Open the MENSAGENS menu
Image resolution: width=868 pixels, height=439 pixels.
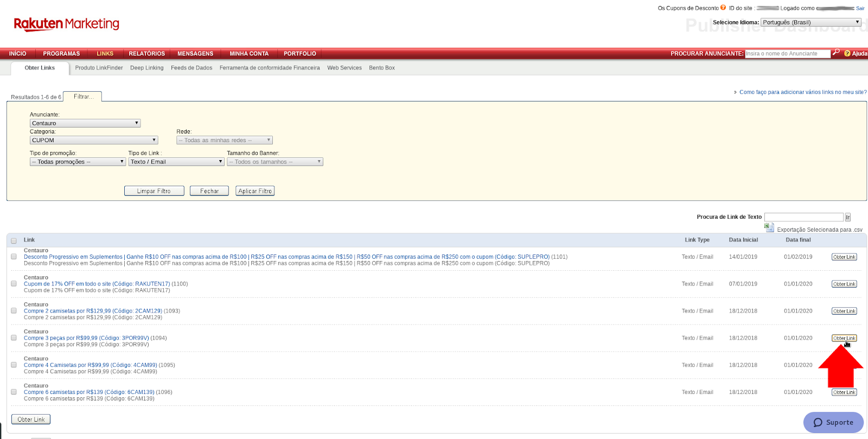[195, 54]
